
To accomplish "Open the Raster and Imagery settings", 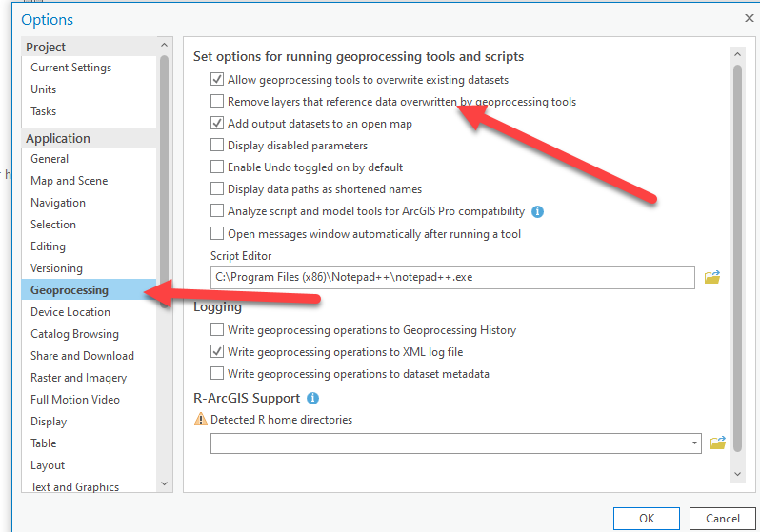I will [78, 378].
